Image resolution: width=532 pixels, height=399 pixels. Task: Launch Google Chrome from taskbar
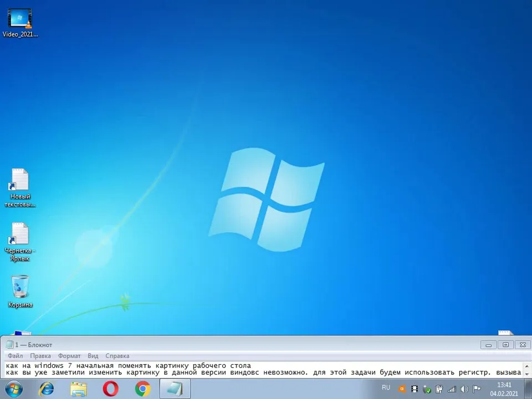coord(142,389)
